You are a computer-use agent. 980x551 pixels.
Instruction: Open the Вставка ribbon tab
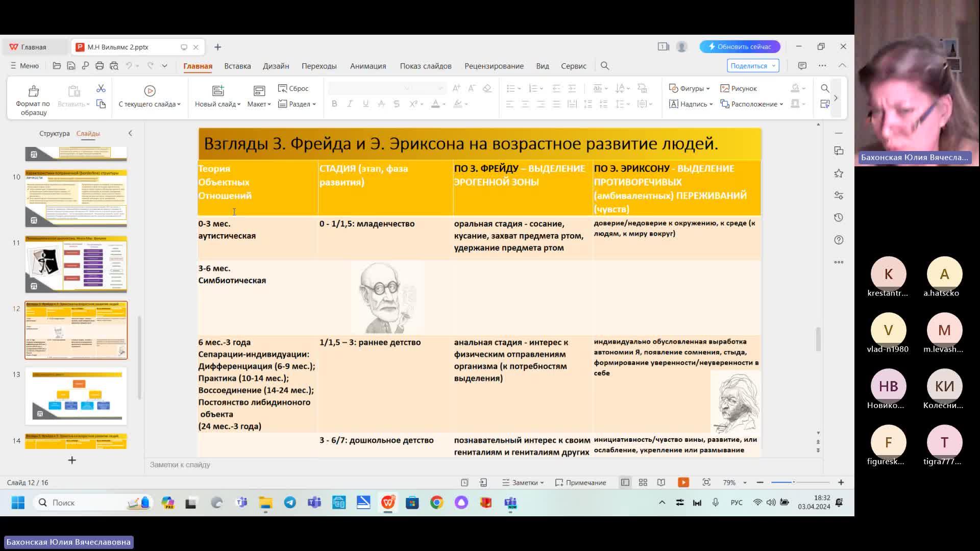(237, 66)
